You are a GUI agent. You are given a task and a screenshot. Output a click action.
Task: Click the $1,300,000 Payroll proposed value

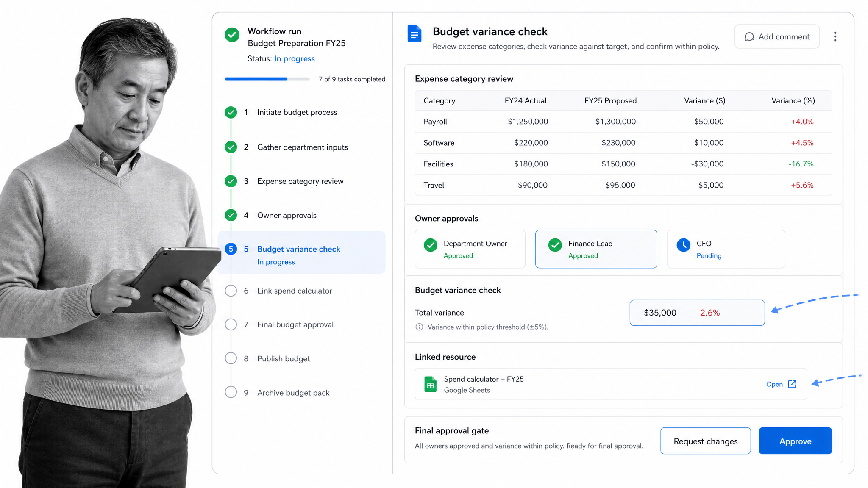coord(615,122)
